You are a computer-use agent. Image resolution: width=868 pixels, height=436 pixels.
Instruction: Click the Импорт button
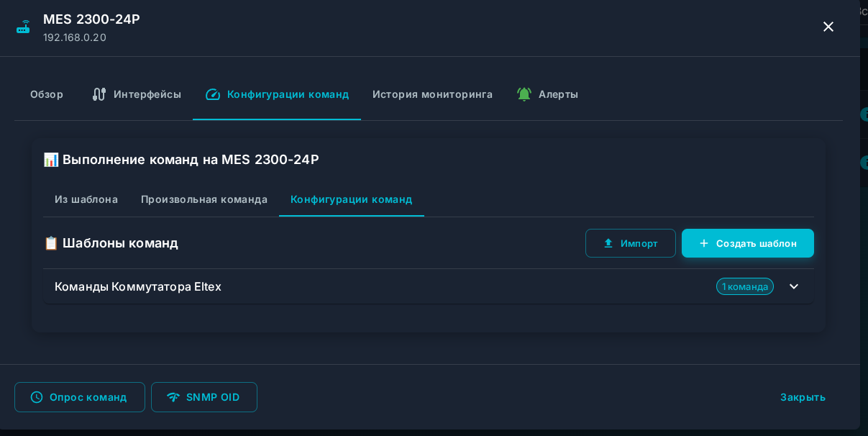point(631,243)
